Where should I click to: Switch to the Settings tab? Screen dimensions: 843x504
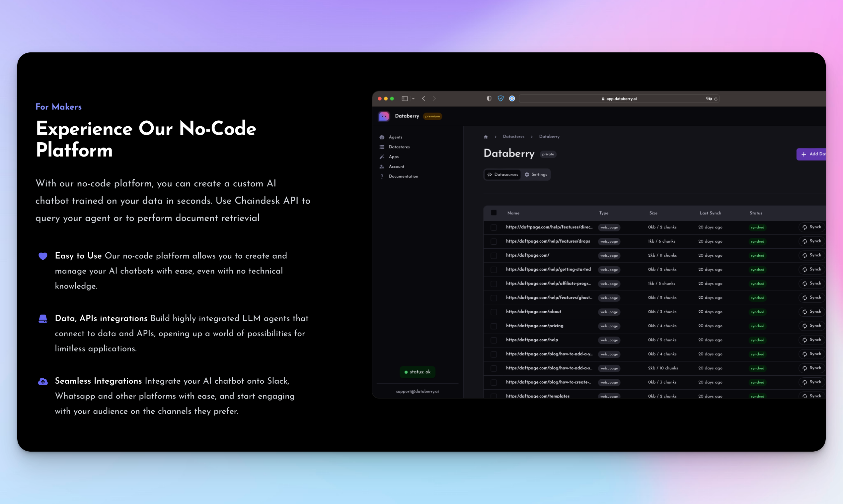point(536,174)
